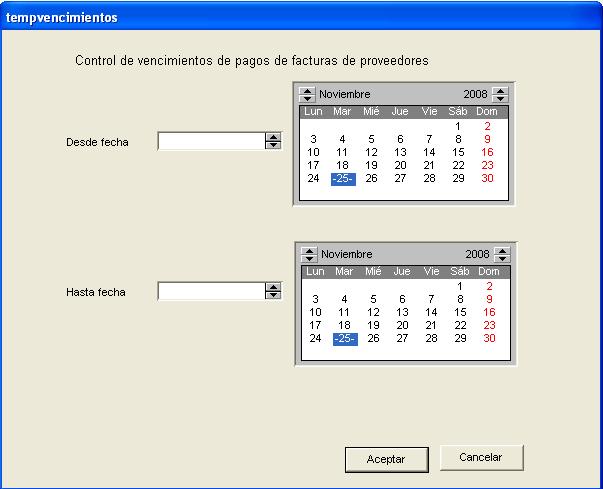603x489 pixels.
Task: Click year 2008 in the bottom calendar
Action: [477, 254]
